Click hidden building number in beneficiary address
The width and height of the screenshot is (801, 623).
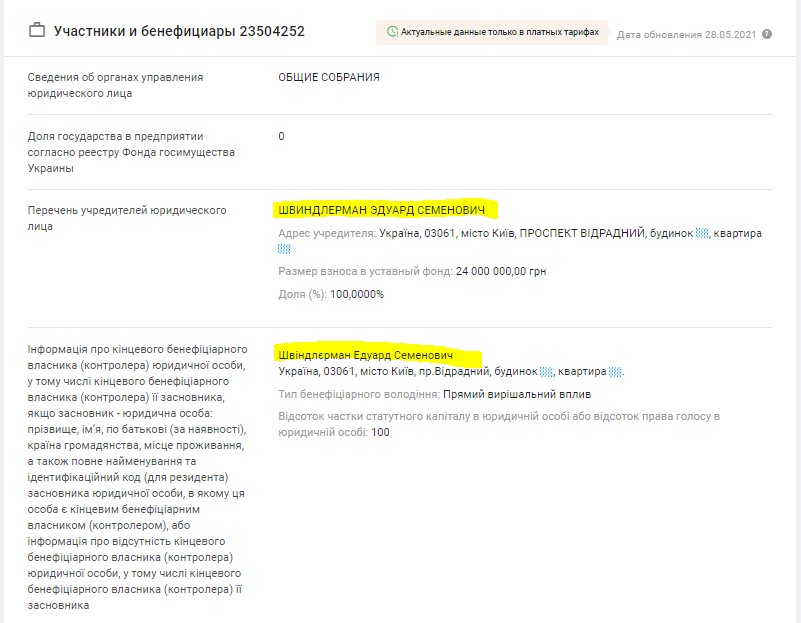546,372
